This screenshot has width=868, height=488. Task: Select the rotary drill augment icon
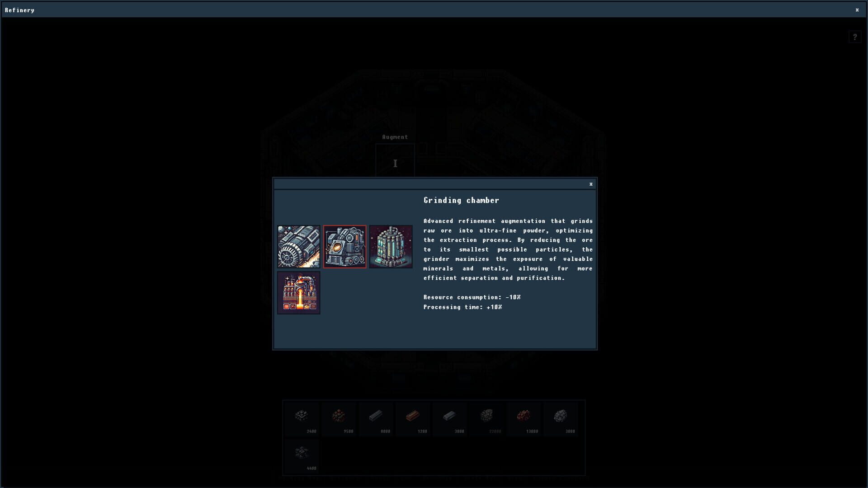pos(298,247)
